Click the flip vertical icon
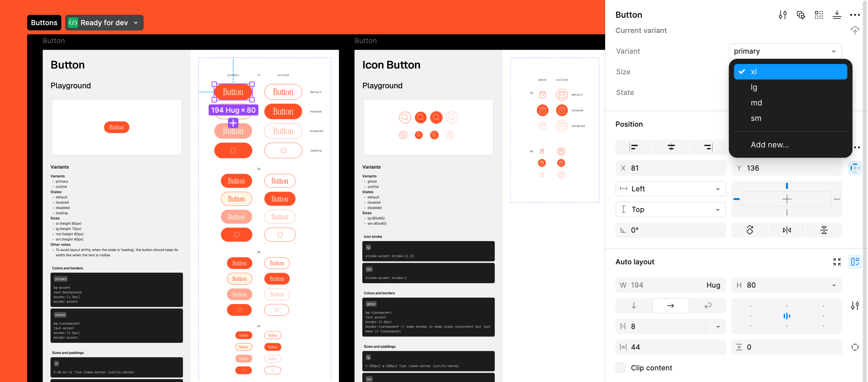Viewport: 868px width, 382px height. (x=823, y=230)
